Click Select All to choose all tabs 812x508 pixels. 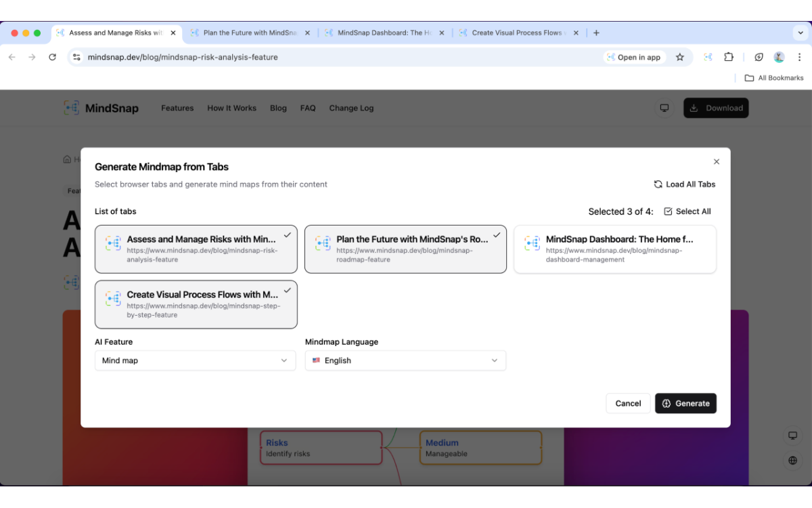(687, 211)
